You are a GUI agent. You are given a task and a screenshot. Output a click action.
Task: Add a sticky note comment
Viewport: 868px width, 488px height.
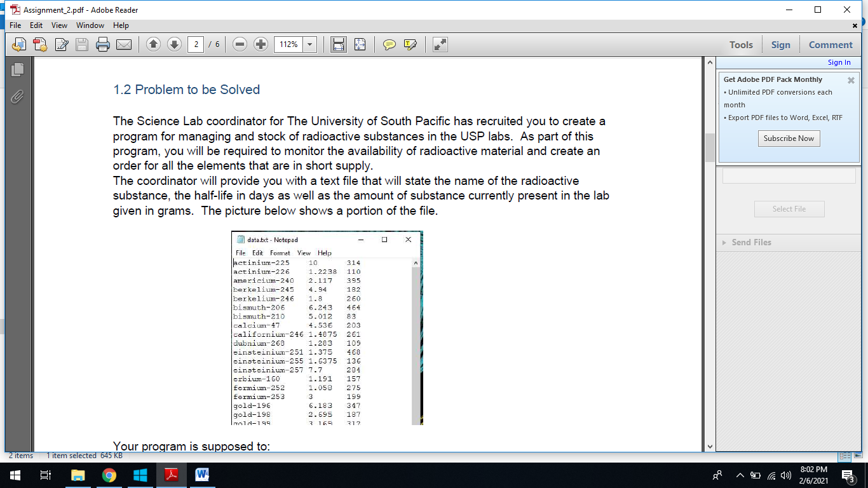[x=390, y=44]
